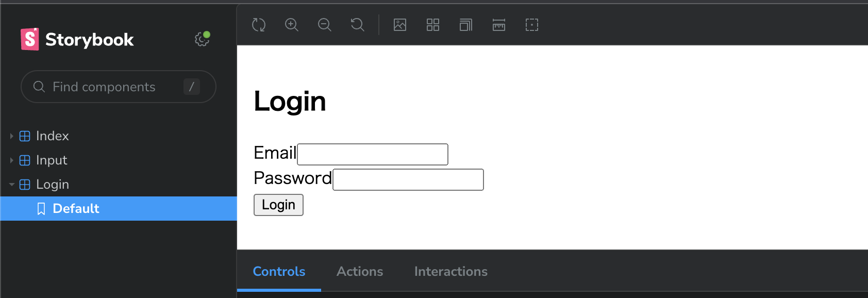
Task: Change the preview background
Action: point(400,25)
